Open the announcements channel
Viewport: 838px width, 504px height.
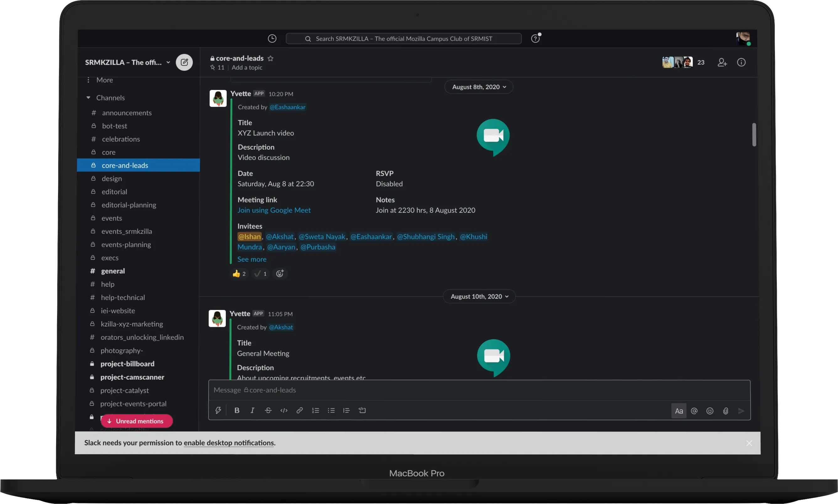coord(138,113)
